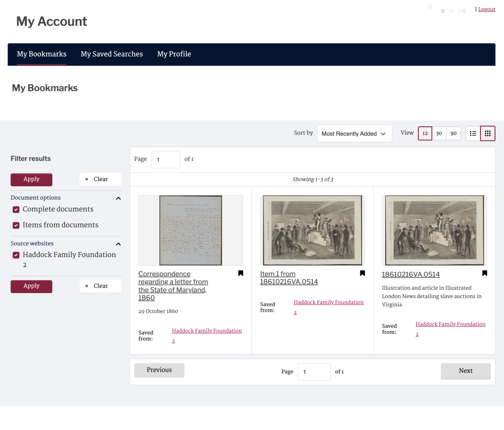The width and height of the screenshot is (504, 430).
Task: Click the Showing 1–3 of 3 text
Action: point(312,180)
